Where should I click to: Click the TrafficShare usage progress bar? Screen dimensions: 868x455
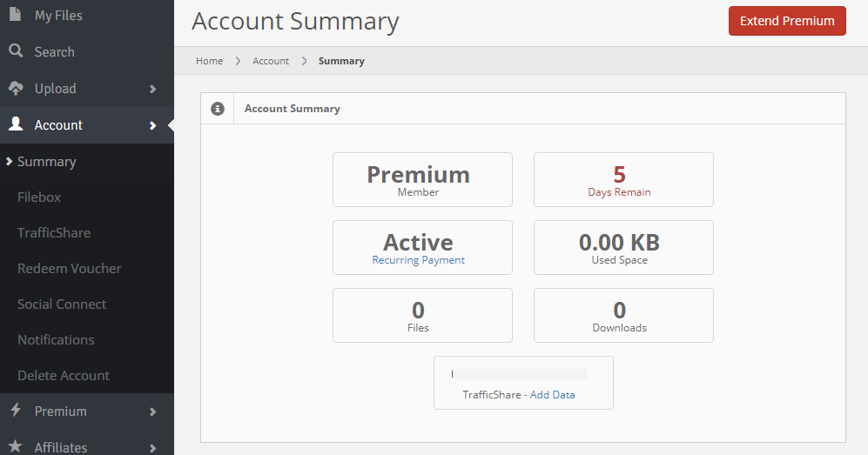click(x=519, y=374)
